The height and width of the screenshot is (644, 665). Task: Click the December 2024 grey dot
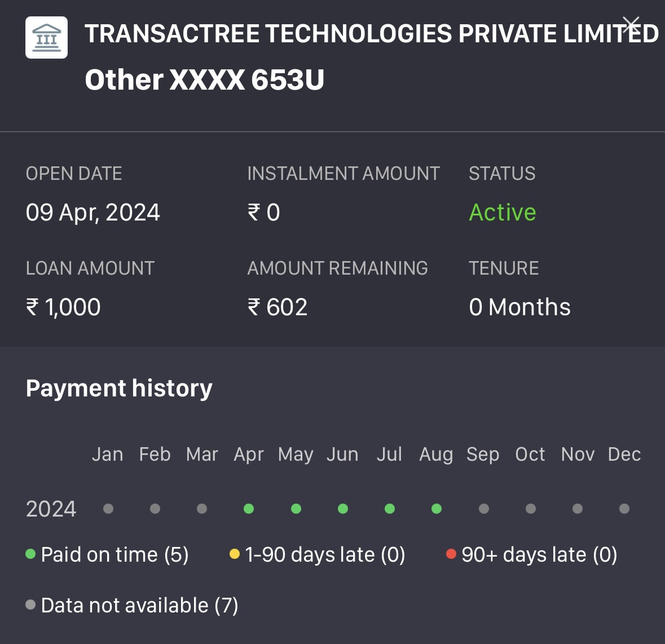(624, 509)
